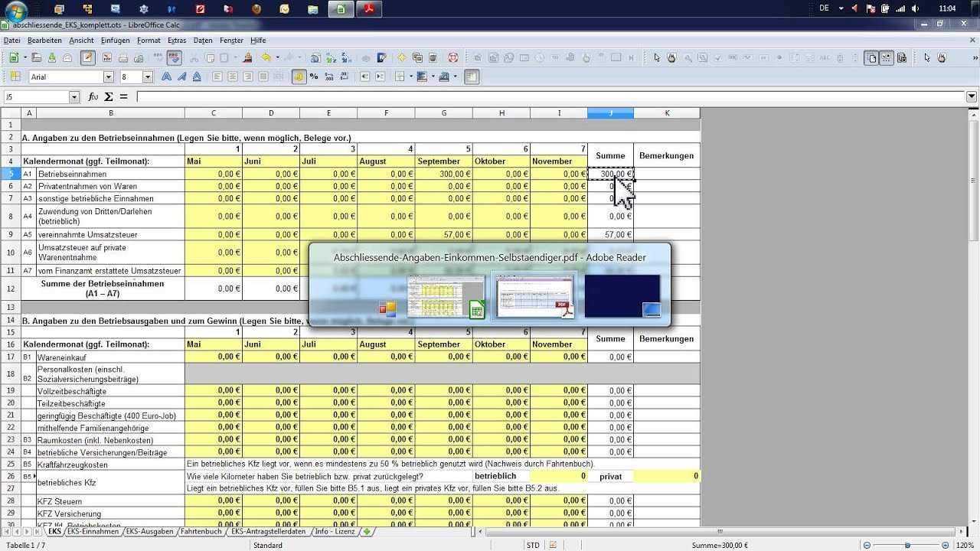The width and height of the screenshot is (980, 551).
Task: Click the Clone Formatting paintbrush icon
Action: (247, 58)
